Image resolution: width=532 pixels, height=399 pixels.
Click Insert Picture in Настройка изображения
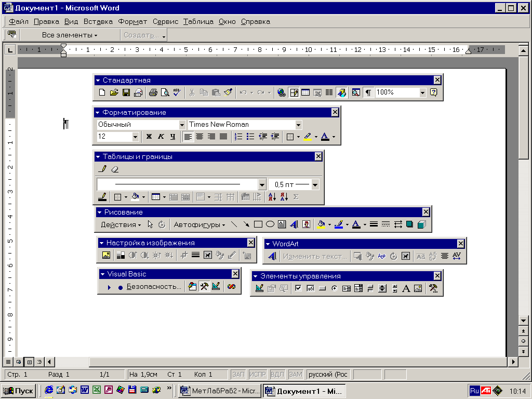coord(106,255)
